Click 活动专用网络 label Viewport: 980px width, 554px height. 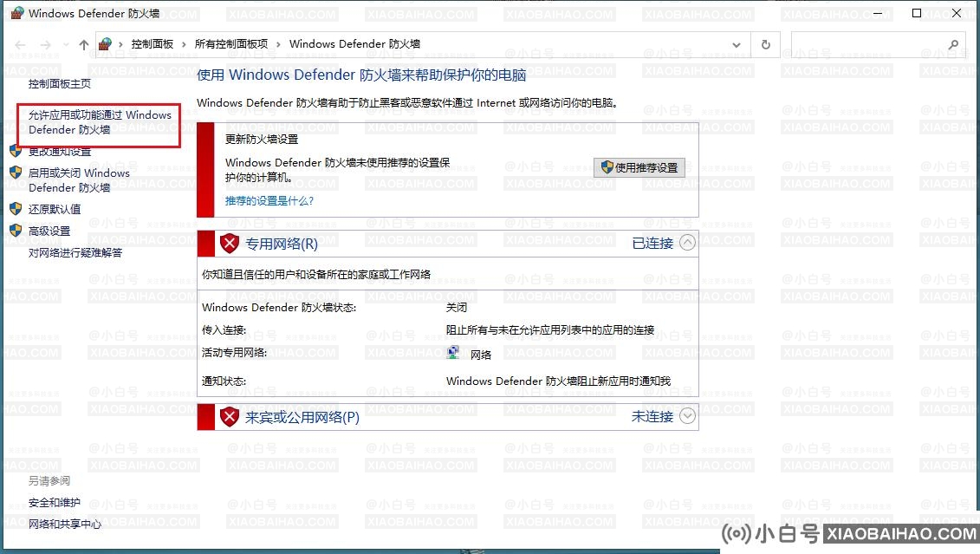pyautogui.click(x=234, y=353)
